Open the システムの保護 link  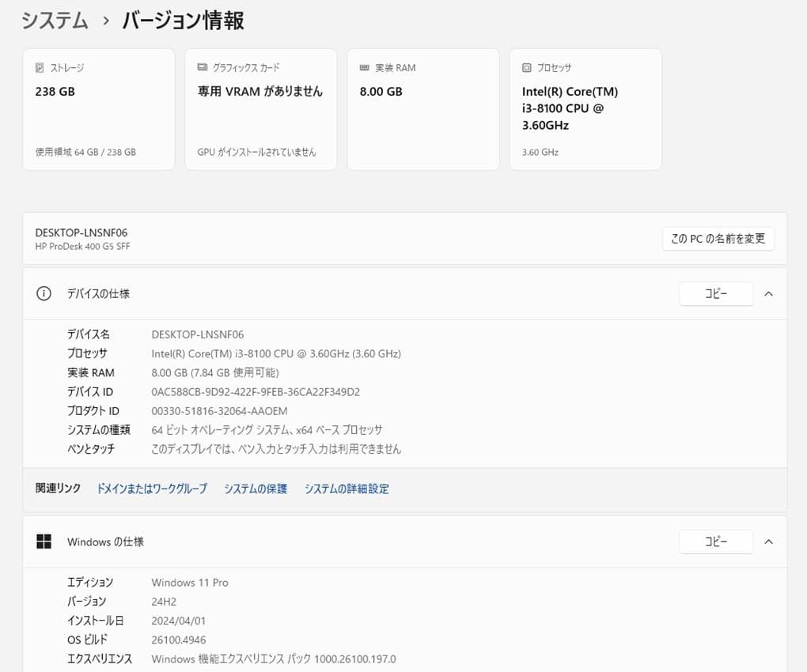tap(255, 489)
